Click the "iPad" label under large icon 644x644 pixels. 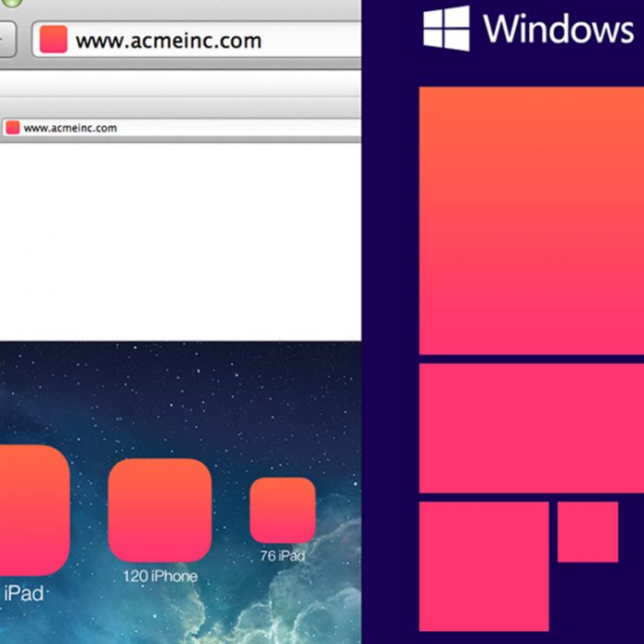(x=23, y=593)
